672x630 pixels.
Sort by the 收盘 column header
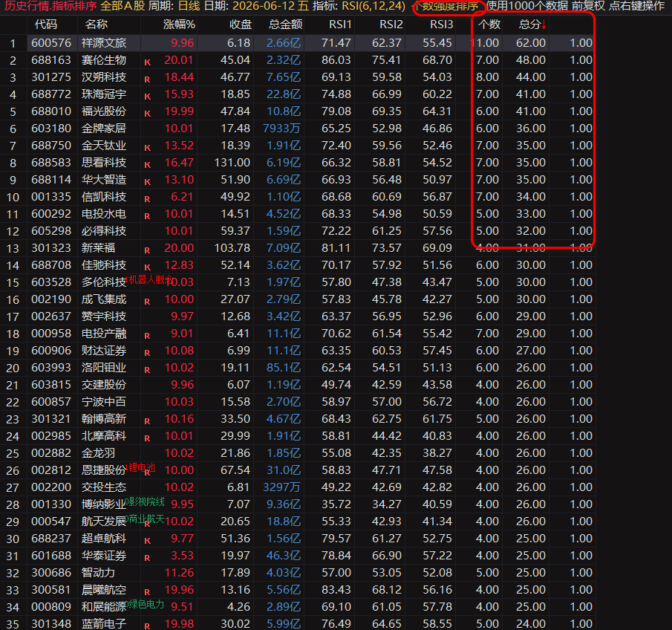click(241, 25)
